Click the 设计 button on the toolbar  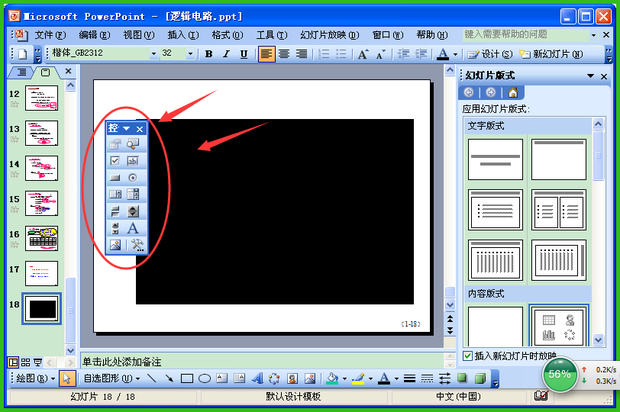pyautogui.click(x=489, y=54)
